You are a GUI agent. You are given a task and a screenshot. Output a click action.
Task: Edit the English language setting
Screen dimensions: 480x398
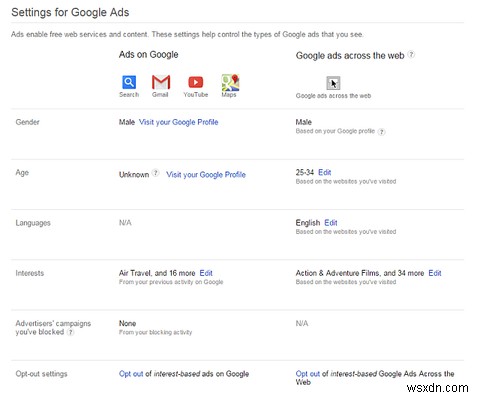click(x=331, y=223)
